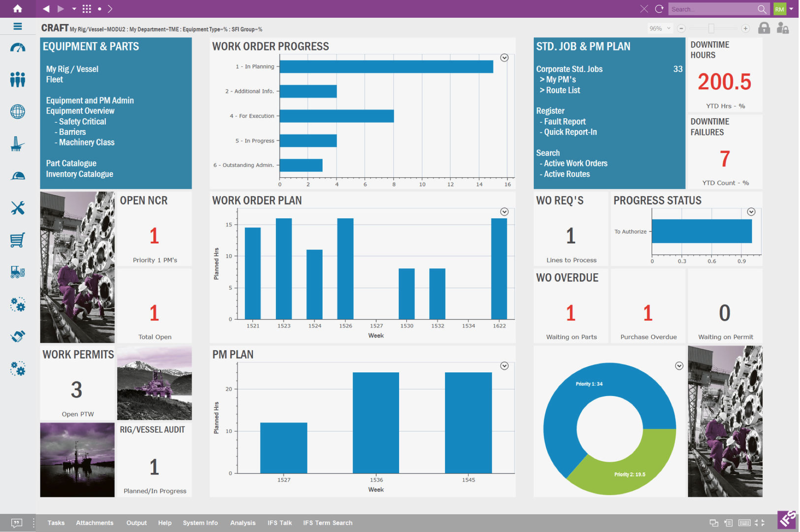The height and width of the screenshot is (532, 800).
Task: Open the globe icon in sidebar
Action: point(17,111)
